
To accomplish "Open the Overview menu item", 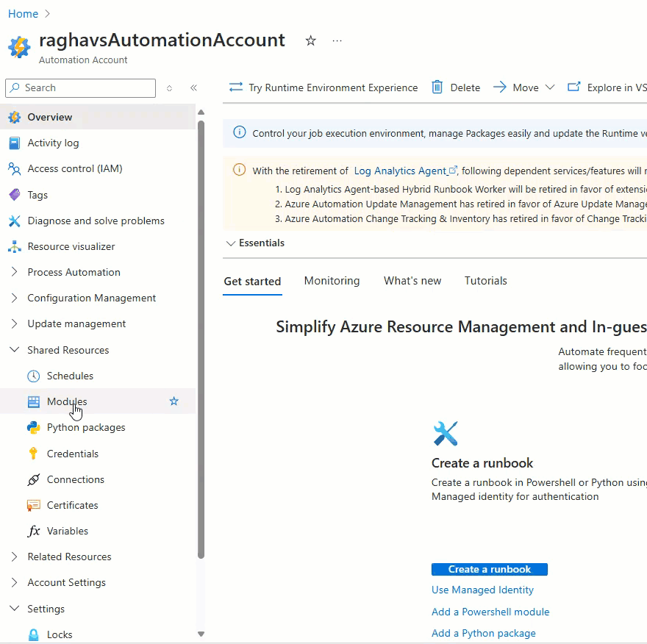I will (x=98, y=117).
